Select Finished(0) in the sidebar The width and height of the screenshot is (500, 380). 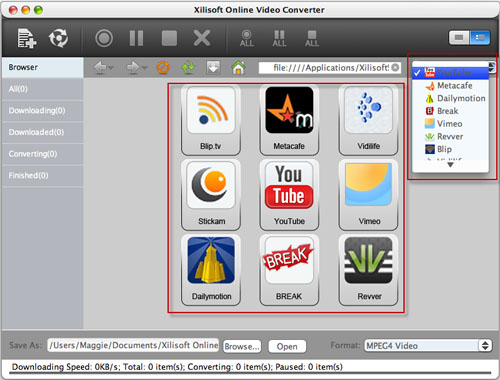click(42, 176)
